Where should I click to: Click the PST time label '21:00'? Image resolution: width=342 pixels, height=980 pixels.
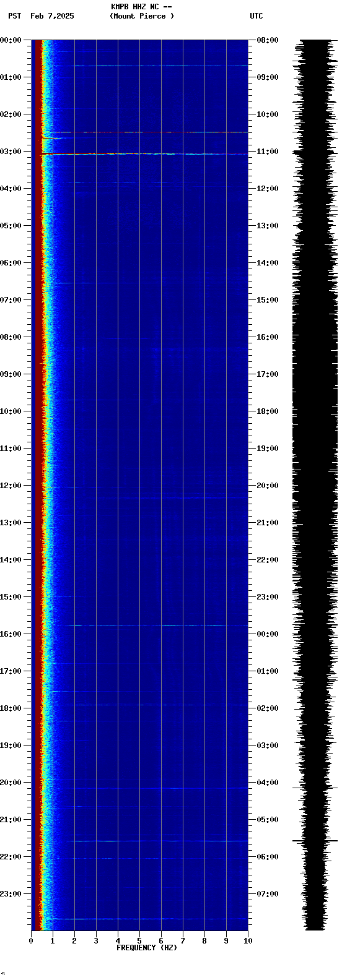tap(11, 820)
